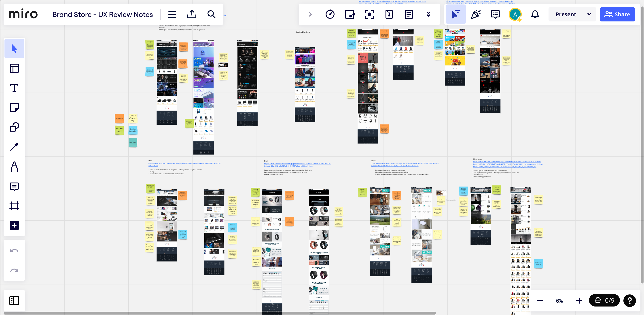
Task: Click the Redo arrow
Action: coord(14,270)
